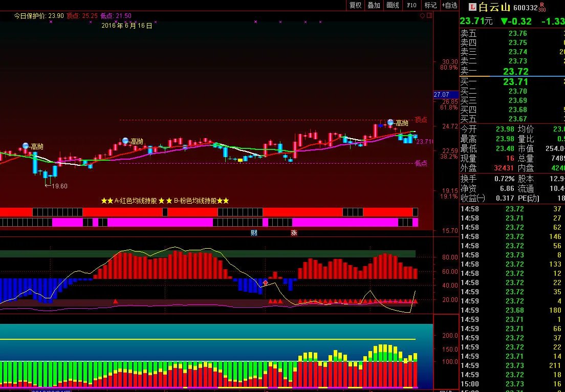This screenshot has height=392, width=565.
Task: Click the 低点 support line label
Action: click(x=421, y=163)
